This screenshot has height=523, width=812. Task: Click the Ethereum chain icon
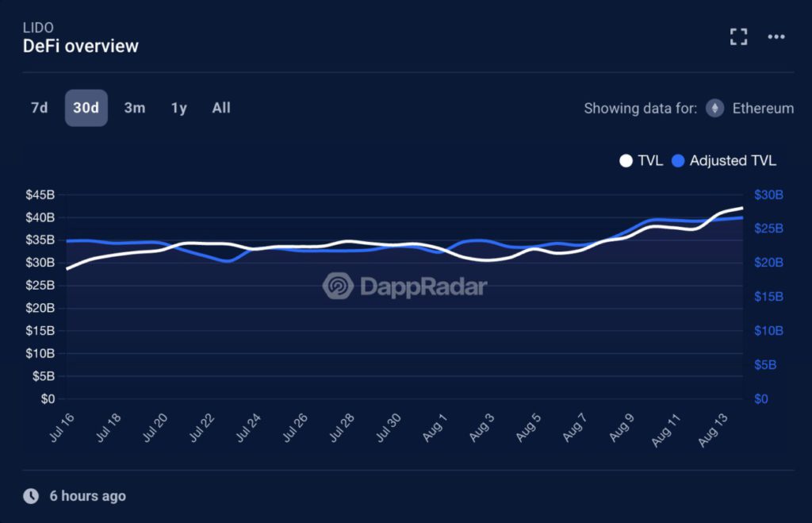[x=715, y=109]
